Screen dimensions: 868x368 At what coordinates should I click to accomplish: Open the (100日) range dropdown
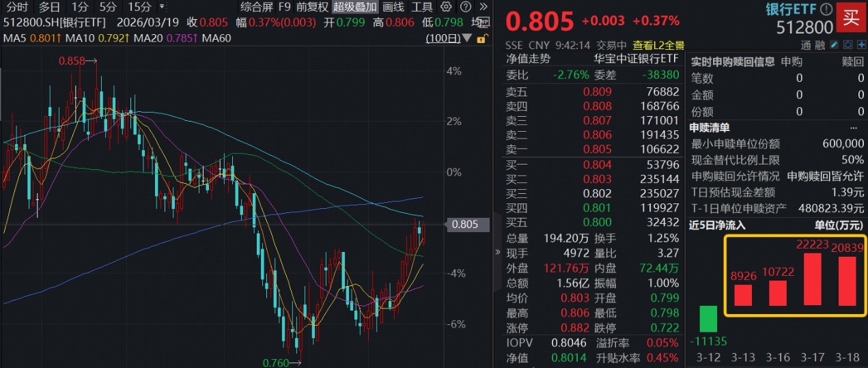pos(449,38)
